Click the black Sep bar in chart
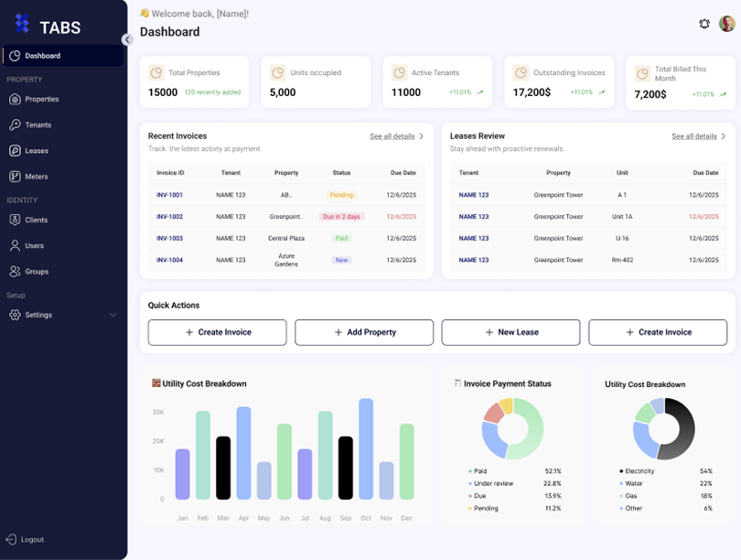Screen dimensions: 741x560 (x=345, y=468)
